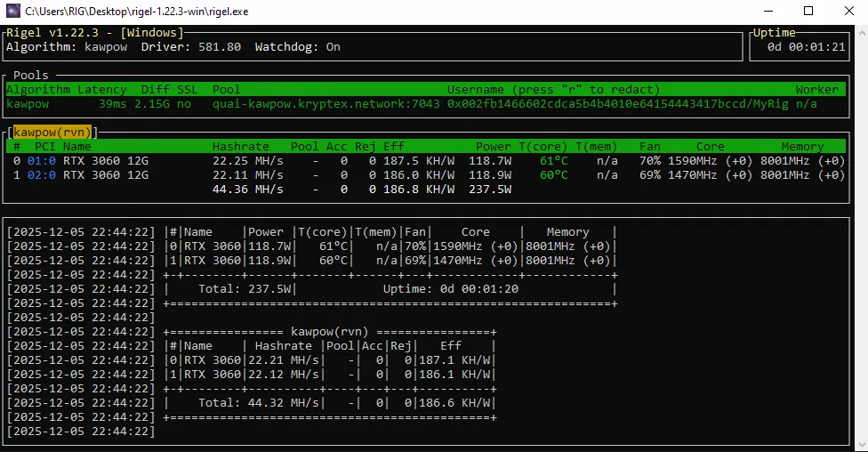Click the 61°C core temperature of GPU 0
Viewport: 868px width, 452px height.
[x=553, y=161]
